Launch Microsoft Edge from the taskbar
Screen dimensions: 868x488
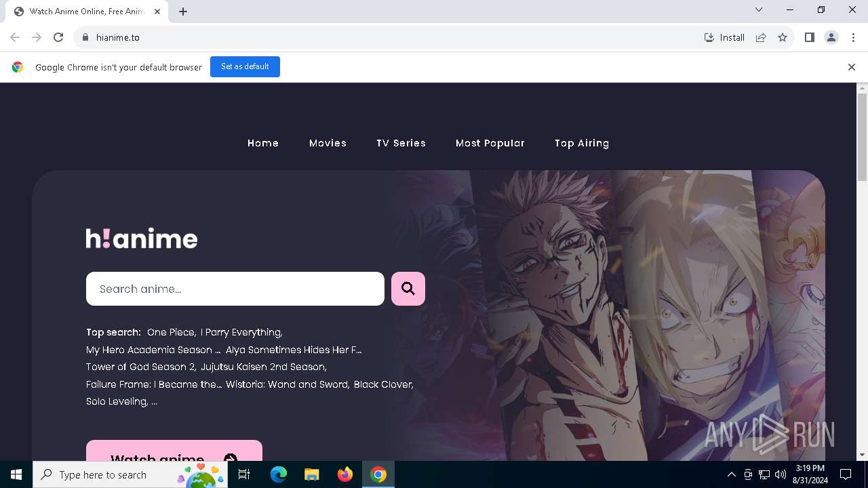click(x=279, y=474)
